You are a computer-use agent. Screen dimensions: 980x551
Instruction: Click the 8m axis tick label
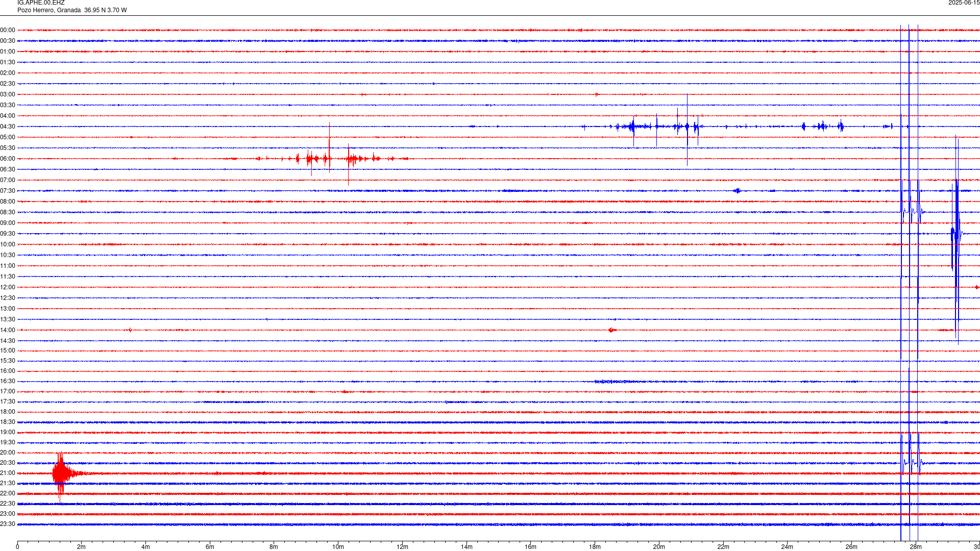click(x=274, y=547)
